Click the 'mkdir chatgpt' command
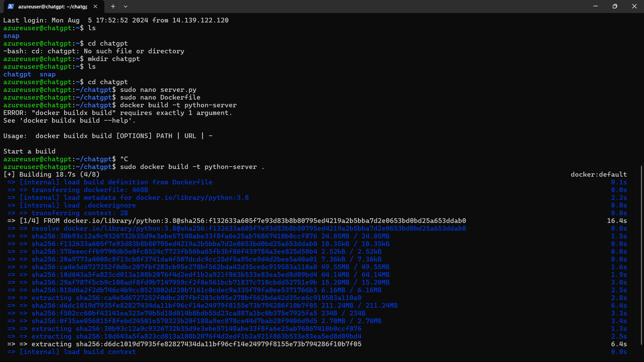 [x=114, y=59]
